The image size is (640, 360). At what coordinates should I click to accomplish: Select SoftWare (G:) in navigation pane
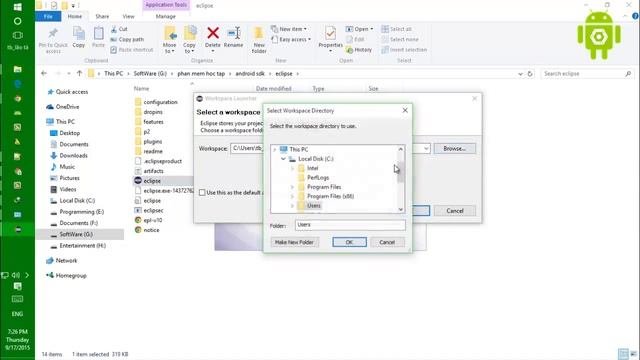(x=76, y=234)
